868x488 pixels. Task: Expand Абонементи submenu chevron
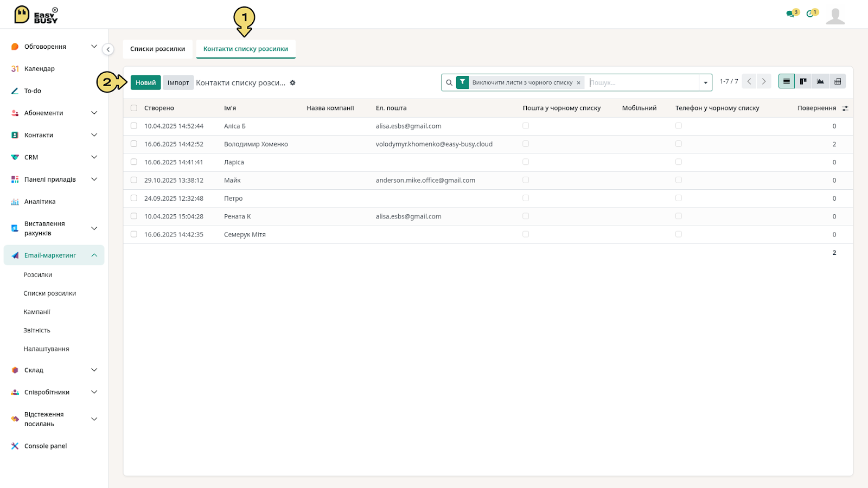[x=94, y=113]
